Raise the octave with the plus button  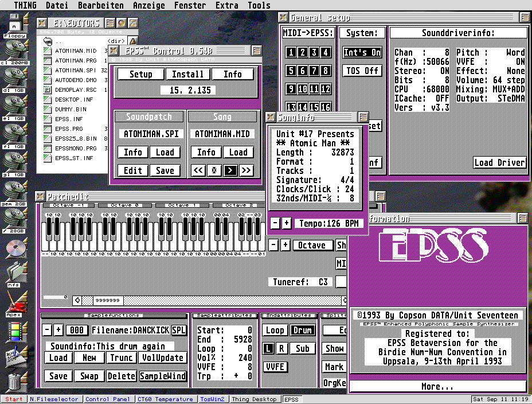click(285, 245)
